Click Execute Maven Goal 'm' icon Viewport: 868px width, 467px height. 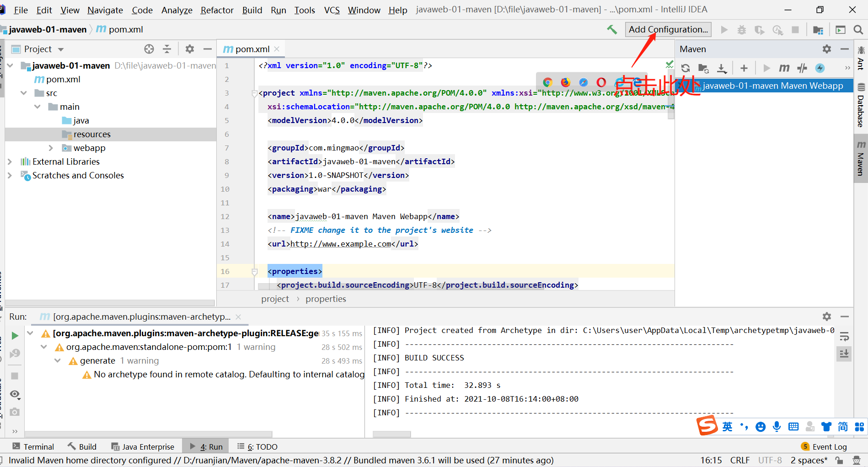click(x=784, y=68)
